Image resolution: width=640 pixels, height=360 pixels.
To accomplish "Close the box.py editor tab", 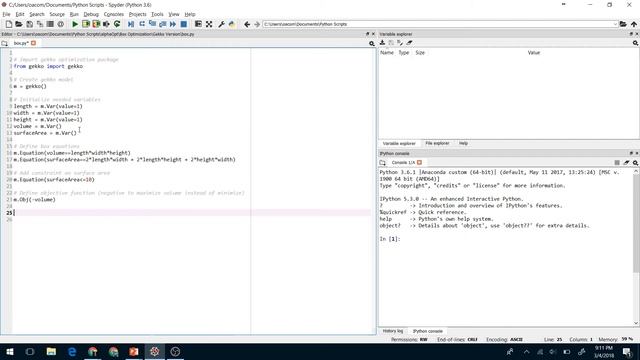I will (x=33, y=43).
